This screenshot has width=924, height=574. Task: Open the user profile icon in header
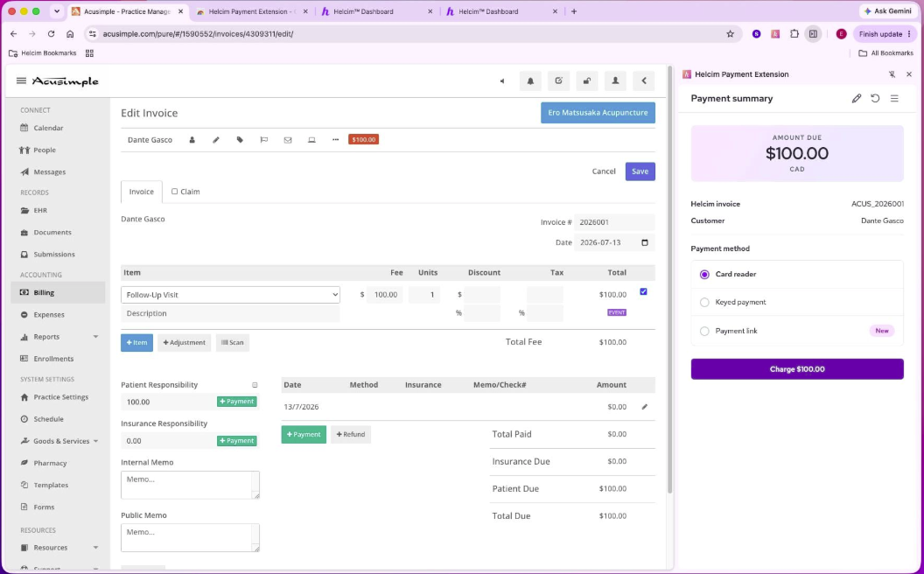click(615, 81)
